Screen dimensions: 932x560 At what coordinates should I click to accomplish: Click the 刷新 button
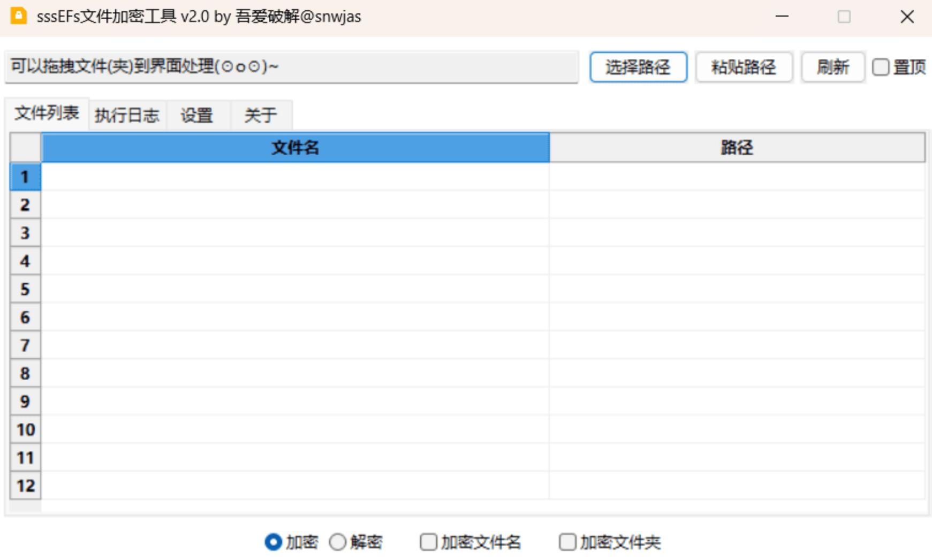[x=832, y=67]
